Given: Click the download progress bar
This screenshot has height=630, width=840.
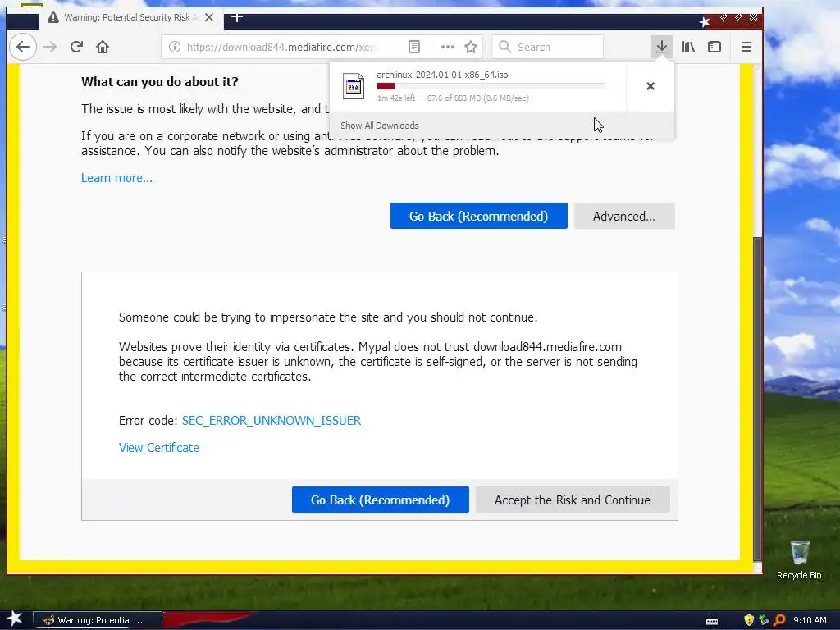Looking at the screenshot, I should point(491,86).
